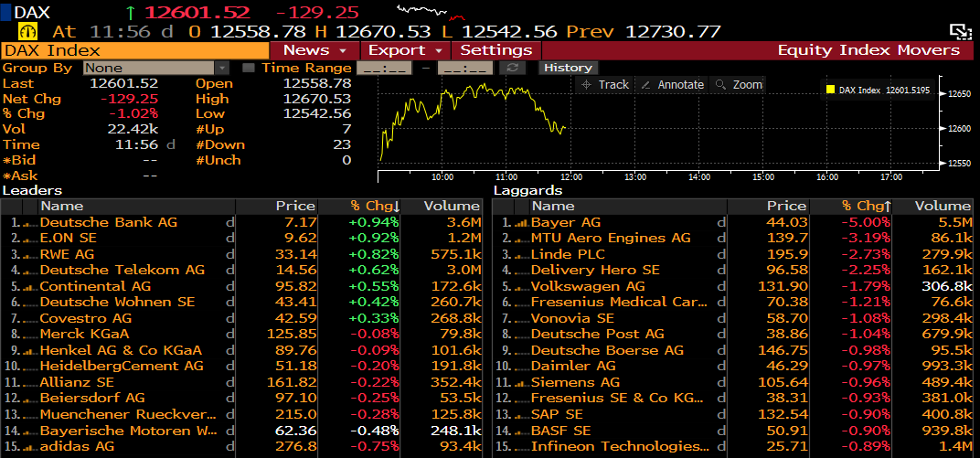Image resolution: width=980 pixels, height=458 pixels.
Task: Select Covestro AG row
Action: pyautogui.click(x=241, y=319)
